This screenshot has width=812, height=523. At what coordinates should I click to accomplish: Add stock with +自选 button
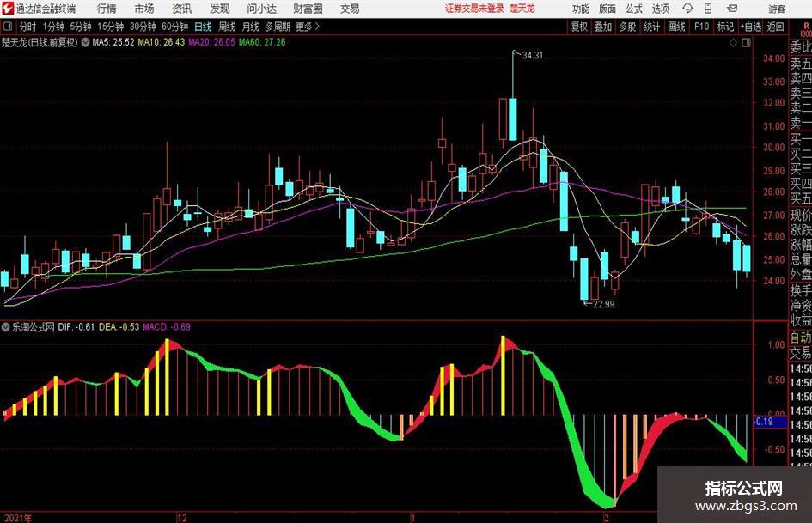point(751,27)
